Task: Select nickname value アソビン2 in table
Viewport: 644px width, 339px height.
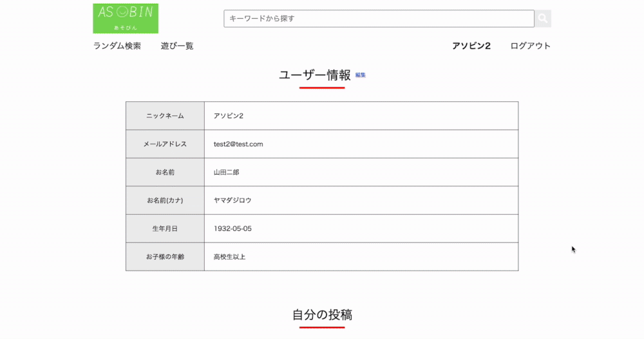Action: pyautogui.click(x=229, y=116)
